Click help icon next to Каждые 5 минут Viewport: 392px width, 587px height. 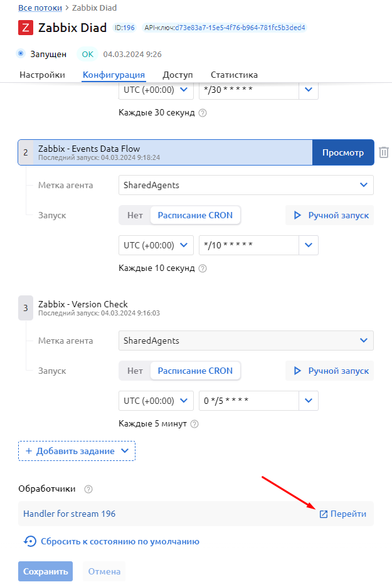tap(194, 424)
